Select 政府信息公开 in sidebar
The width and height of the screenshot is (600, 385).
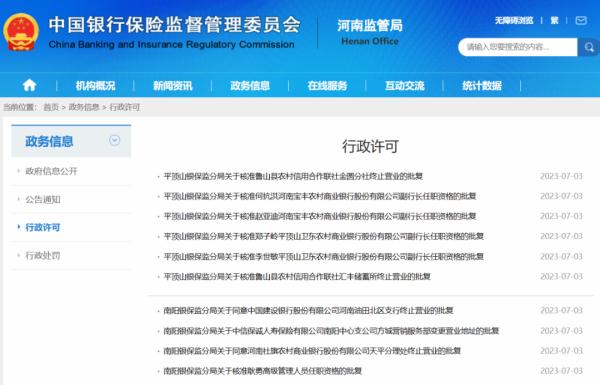(51, 171)
